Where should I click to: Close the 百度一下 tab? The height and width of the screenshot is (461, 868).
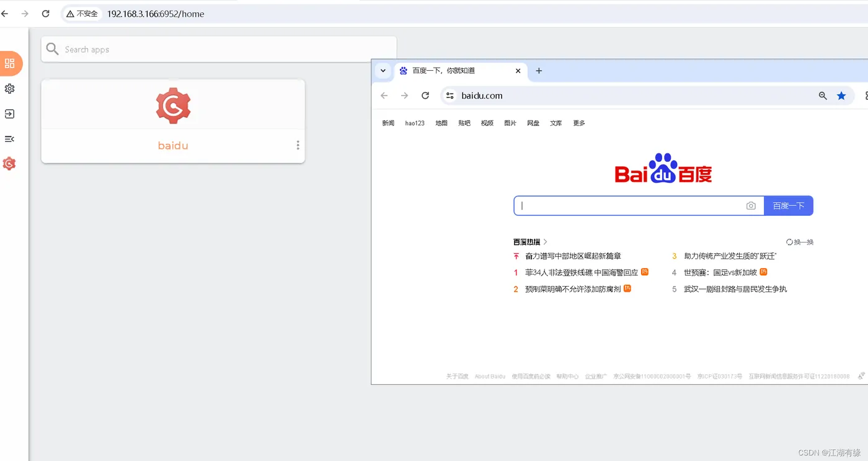[x=518, y=71]
